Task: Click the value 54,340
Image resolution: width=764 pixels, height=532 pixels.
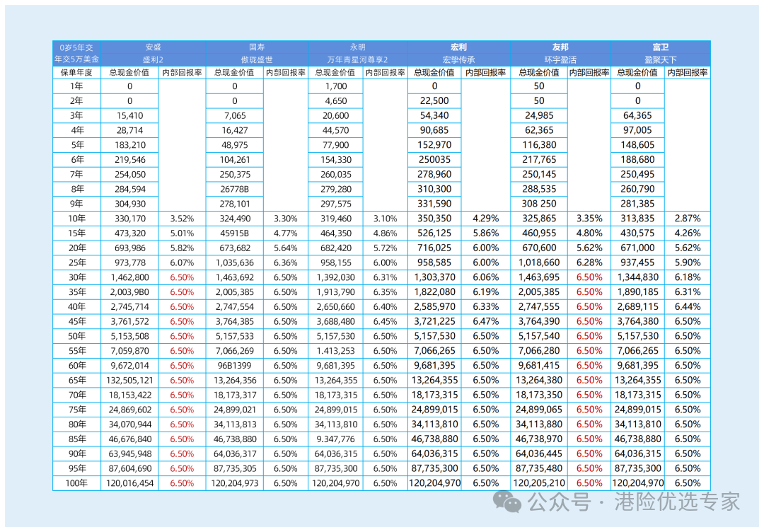Action: click(434, 115)
